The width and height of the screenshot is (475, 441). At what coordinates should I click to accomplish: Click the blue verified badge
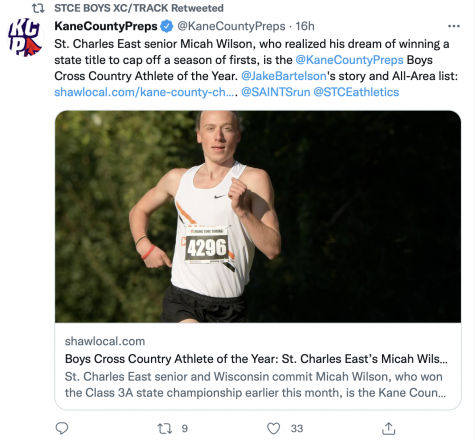(x=167, y=26)
